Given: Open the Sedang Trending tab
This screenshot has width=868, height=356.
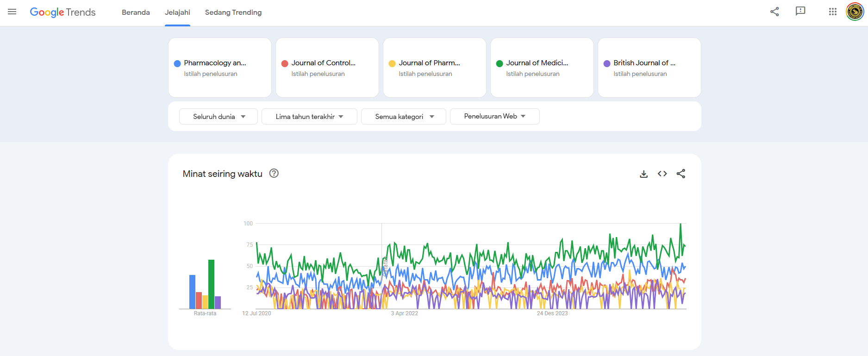Looking at the screenshot, I should (x=233, y=12).
